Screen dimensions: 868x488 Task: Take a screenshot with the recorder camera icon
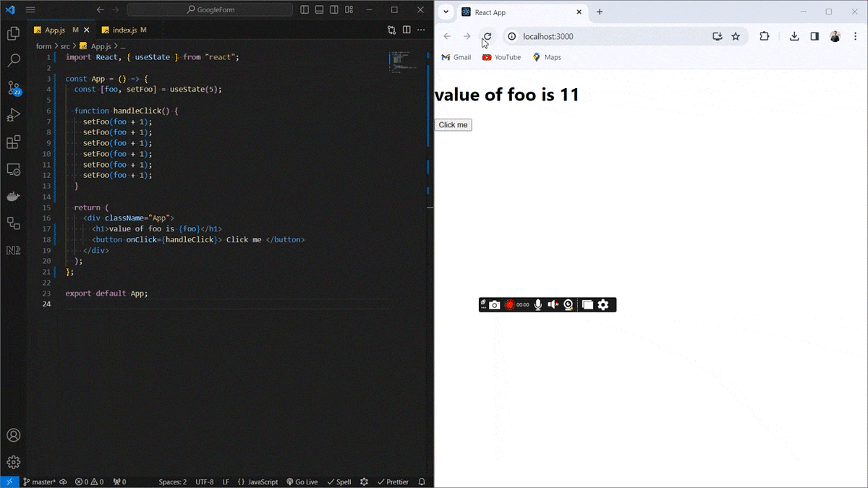(494, 304)
